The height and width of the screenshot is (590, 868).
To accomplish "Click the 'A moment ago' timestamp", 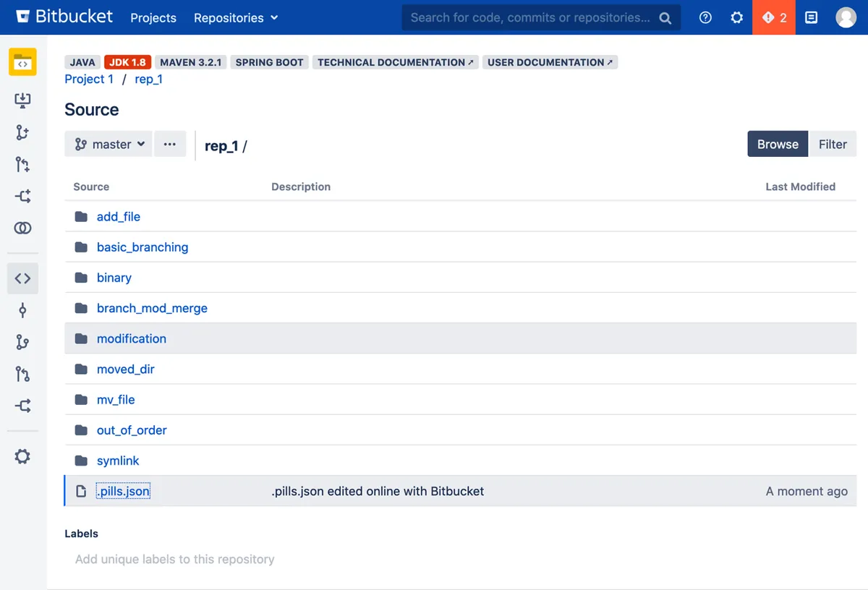I will pyautogui.click(x=807, y=492).
